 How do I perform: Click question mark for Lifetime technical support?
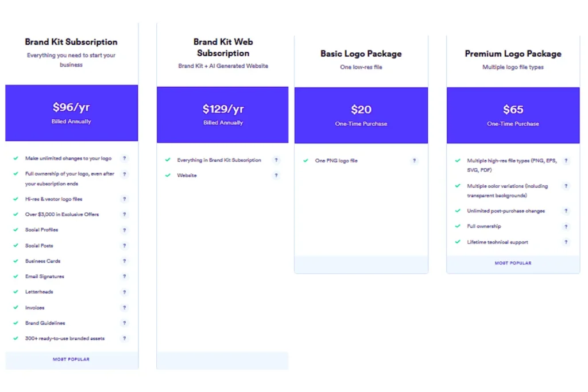point(566,242)
